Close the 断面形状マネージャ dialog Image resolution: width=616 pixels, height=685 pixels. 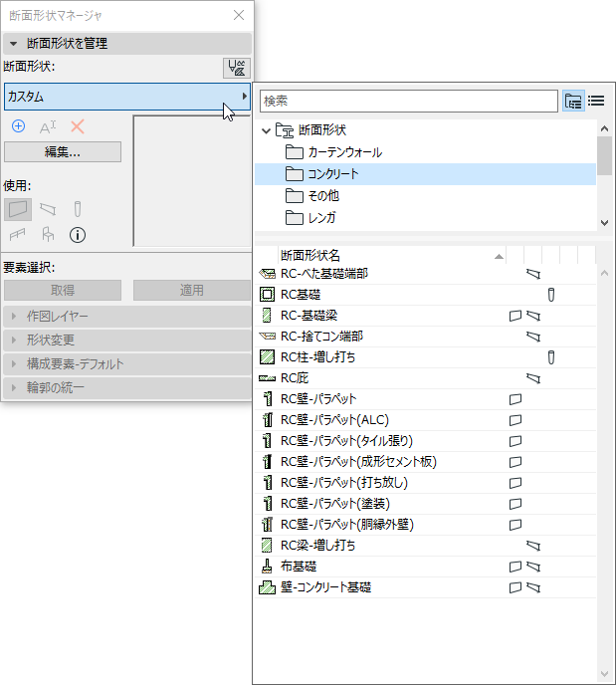click(x=239, y=15)
